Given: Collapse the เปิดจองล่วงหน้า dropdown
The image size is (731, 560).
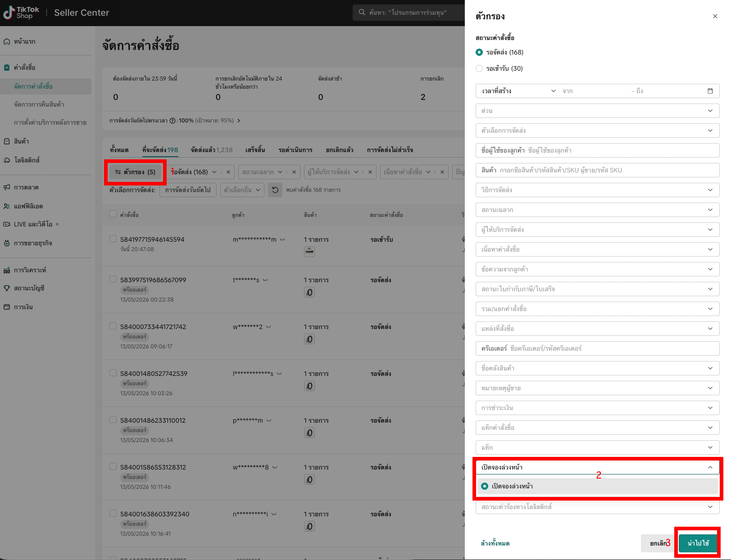Looking at the screenshot, I should (x=597, y=467).
